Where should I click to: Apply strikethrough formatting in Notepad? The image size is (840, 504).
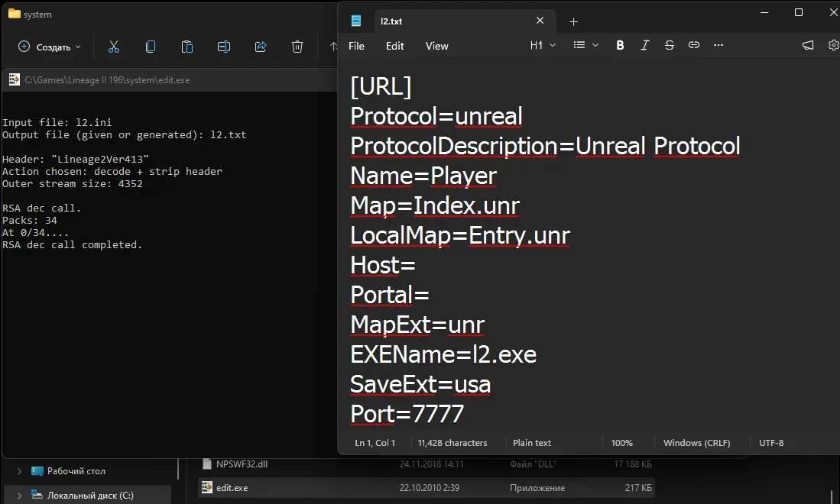(x=669, y=46)
